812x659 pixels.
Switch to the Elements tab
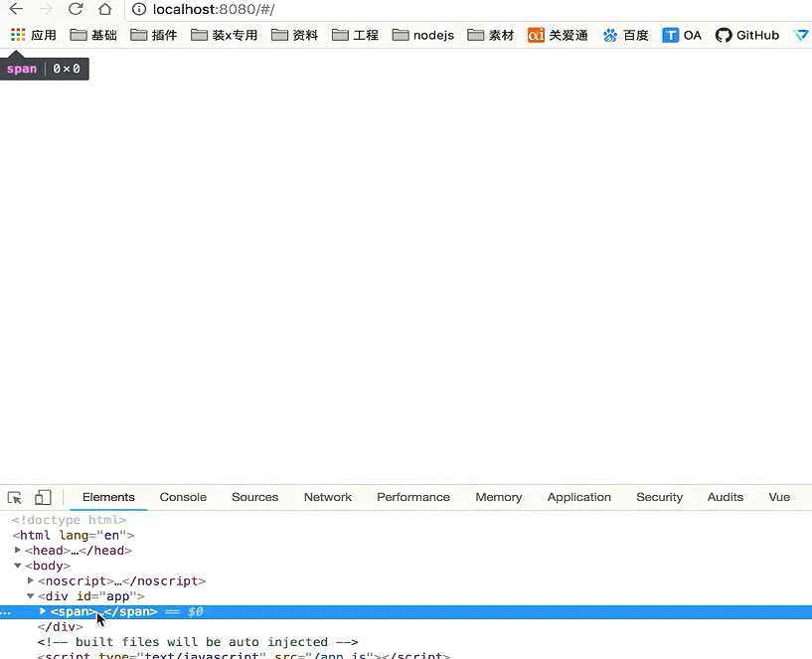click(108, 497)
